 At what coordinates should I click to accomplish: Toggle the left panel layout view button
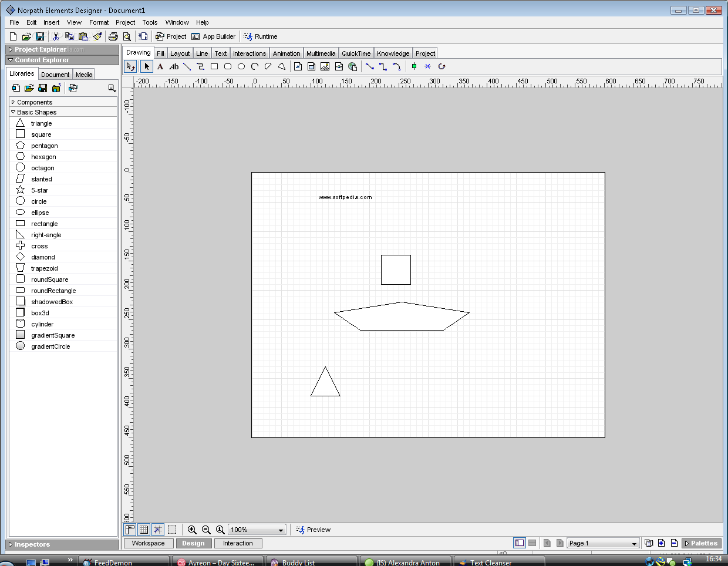click(520, 543)
